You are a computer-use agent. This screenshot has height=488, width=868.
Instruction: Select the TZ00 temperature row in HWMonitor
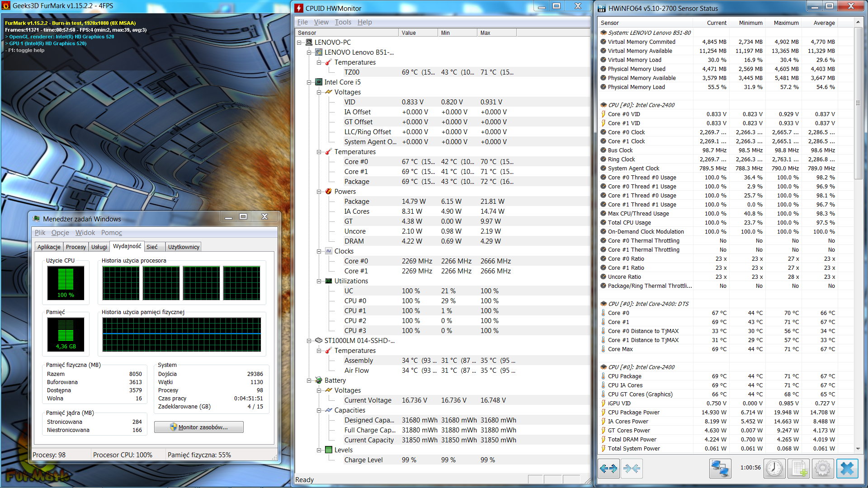(443, 72)
